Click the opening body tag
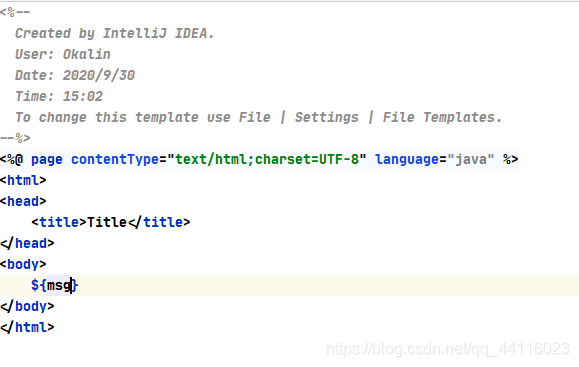The width and height of the screenshot is (579, 367). (x=23, y=264)
